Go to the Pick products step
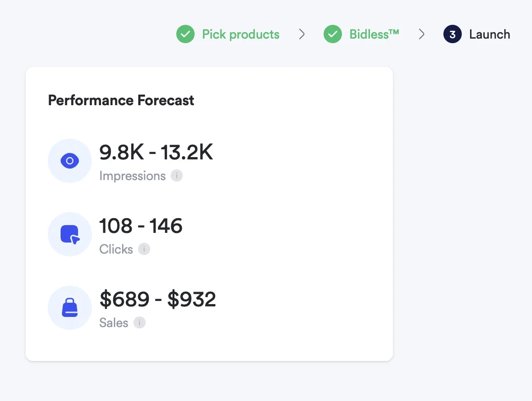 [241, 34]
